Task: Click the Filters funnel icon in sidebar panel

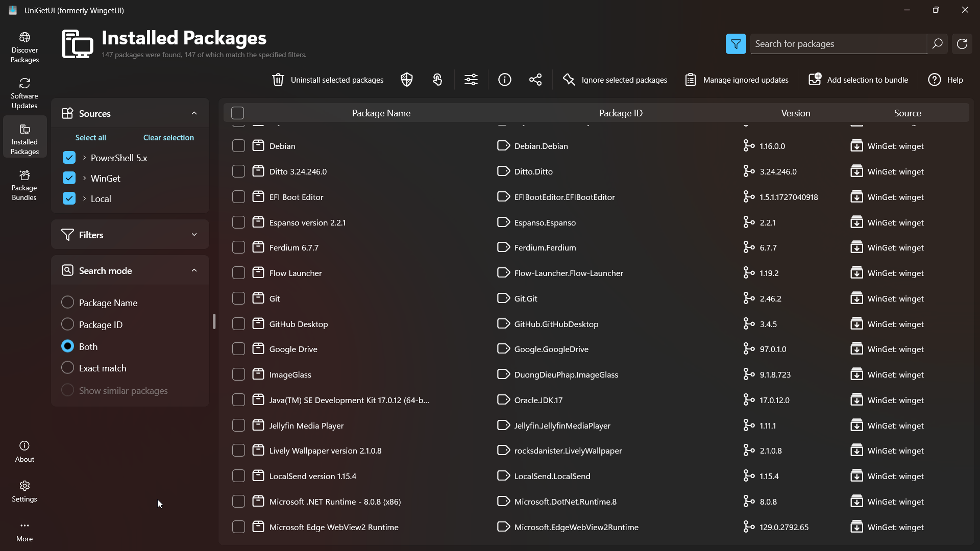Action: pyautogui.click(x=67, y=235)
